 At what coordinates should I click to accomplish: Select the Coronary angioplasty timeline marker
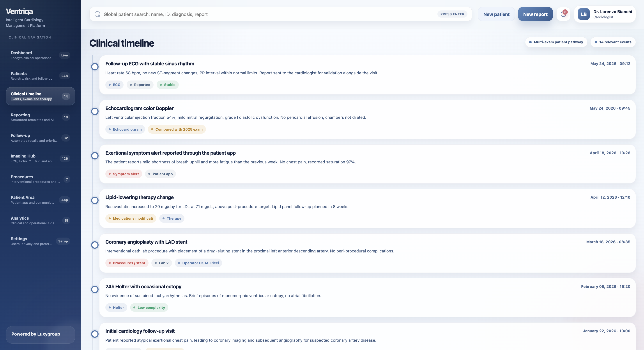(x=95, y=245)
